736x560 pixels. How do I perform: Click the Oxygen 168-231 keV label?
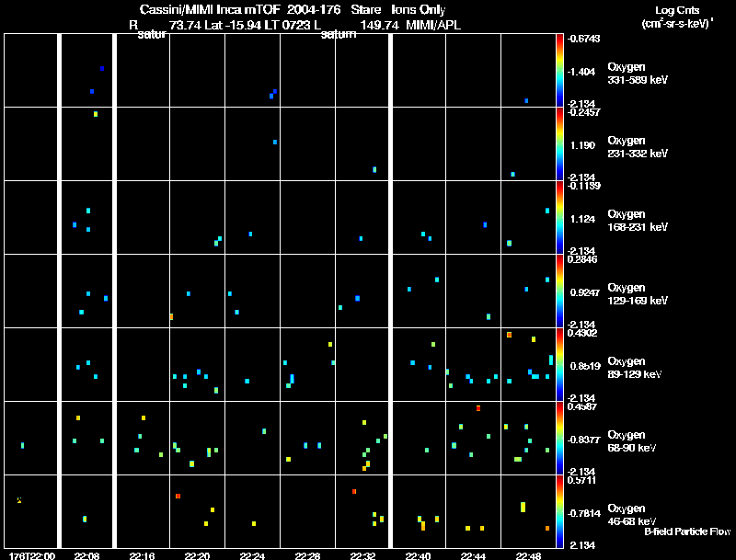tap(638, 221)
